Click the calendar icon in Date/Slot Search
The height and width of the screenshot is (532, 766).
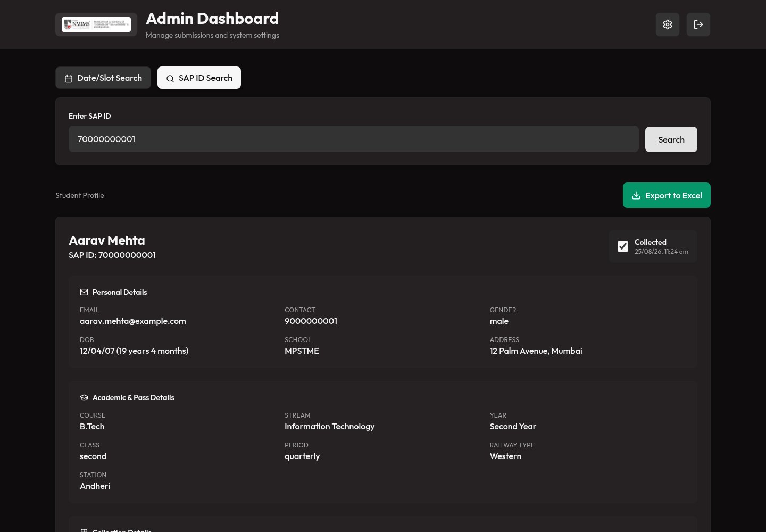click(x=69, y=78)
